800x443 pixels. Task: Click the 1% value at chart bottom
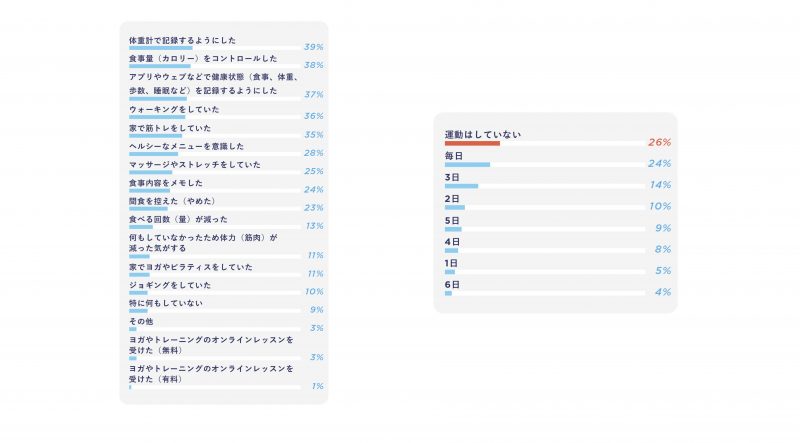tap(317, 386)
